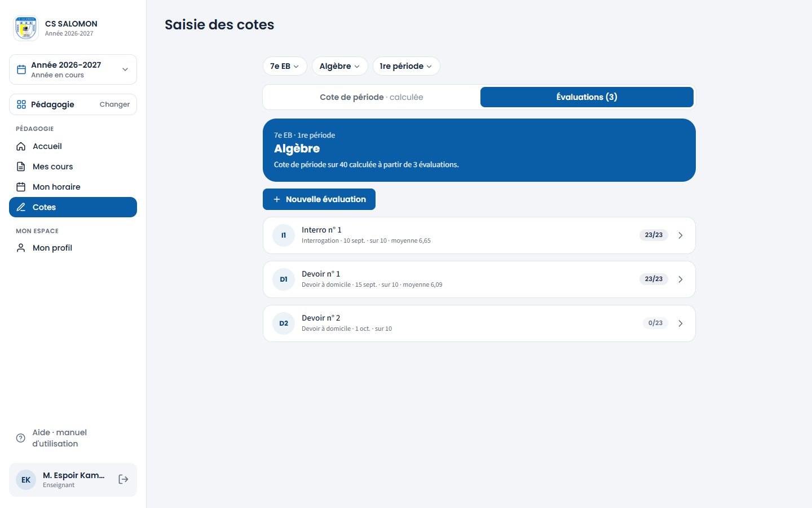Click the Saisie des cotes page title

[219, 25]
